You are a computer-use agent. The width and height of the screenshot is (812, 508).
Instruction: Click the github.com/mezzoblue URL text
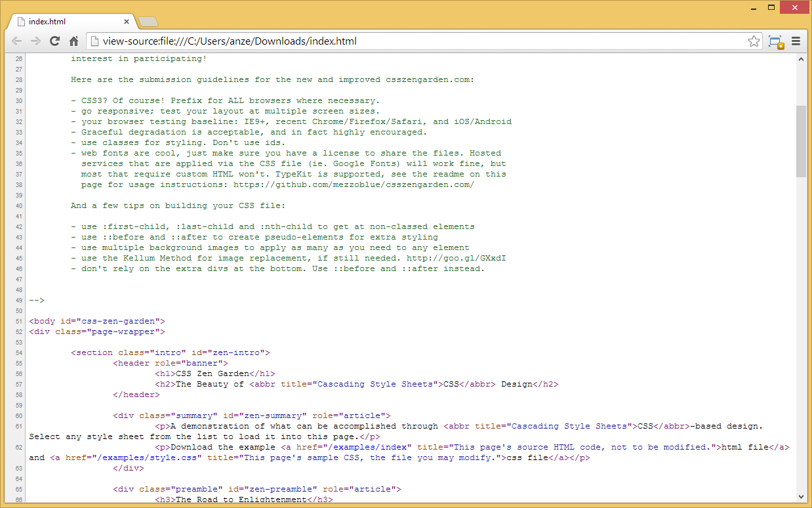click(354, 185)
